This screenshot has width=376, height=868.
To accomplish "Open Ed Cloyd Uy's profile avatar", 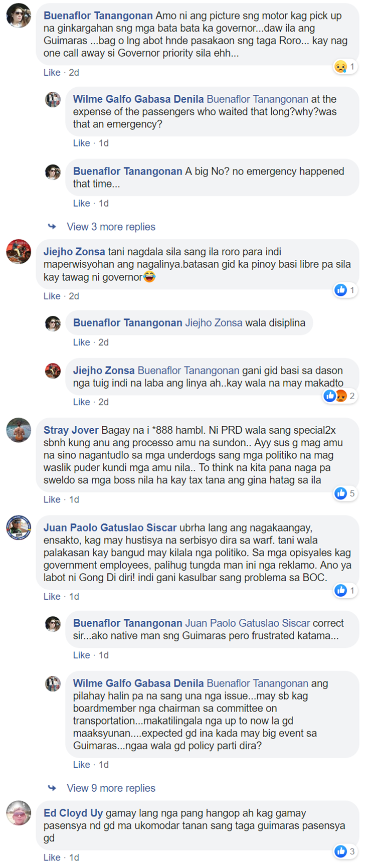I will [19, 813].
